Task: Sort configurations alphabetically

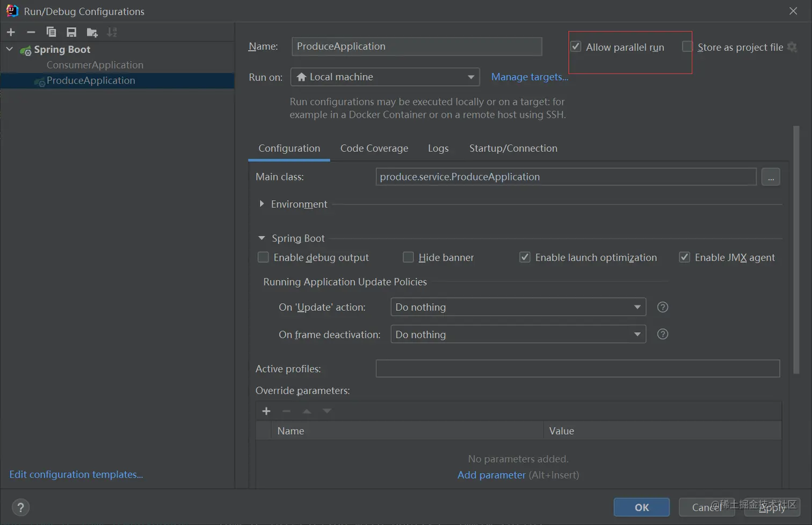Action: click(x=112, y=32)
